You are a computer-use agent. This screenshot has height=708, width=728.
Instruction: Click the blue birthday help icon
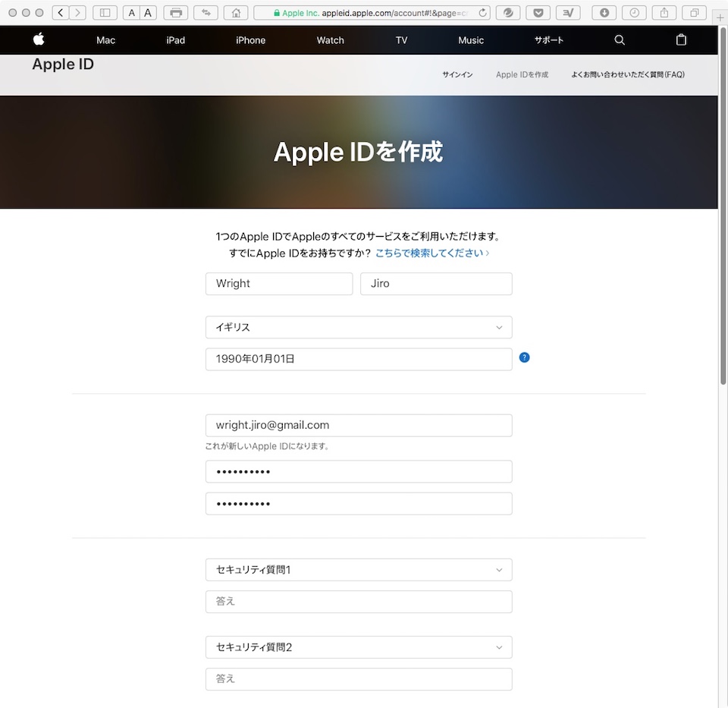click(524, 357)
